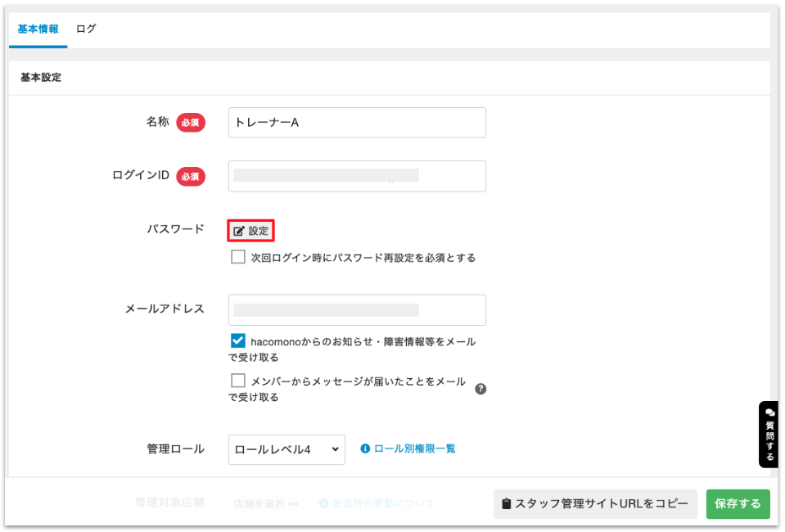Click the 必須 badge next to ログインID
The image size is (785, 532).
(190, 176)
